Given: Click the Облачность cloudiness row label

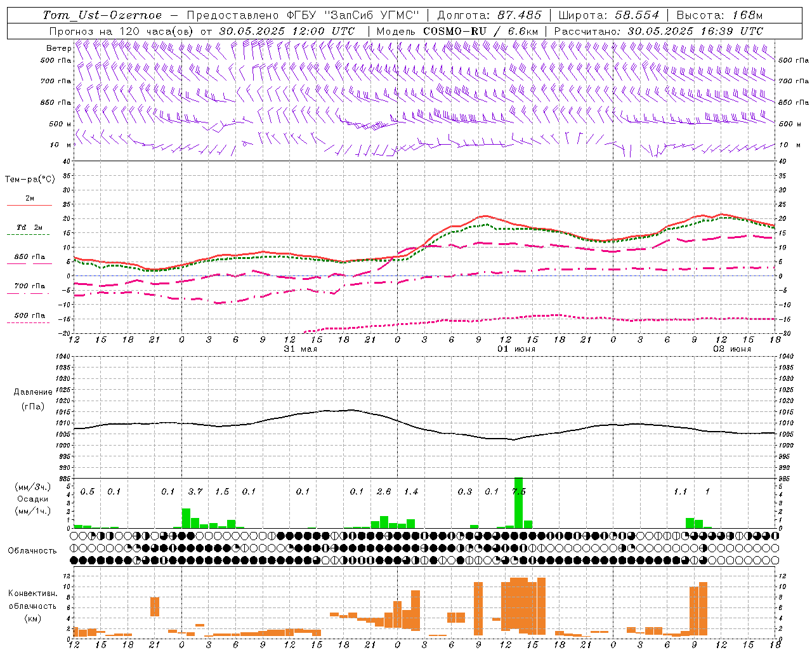Looking at the screenshot, I should [32, 551].
